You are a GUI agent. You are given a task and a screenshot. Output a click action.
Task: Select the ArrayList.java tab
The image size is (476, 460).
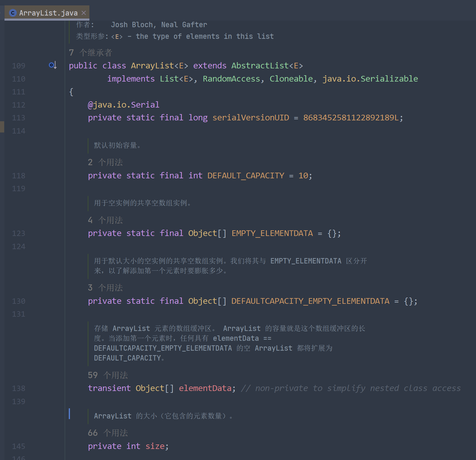(48, 13)
